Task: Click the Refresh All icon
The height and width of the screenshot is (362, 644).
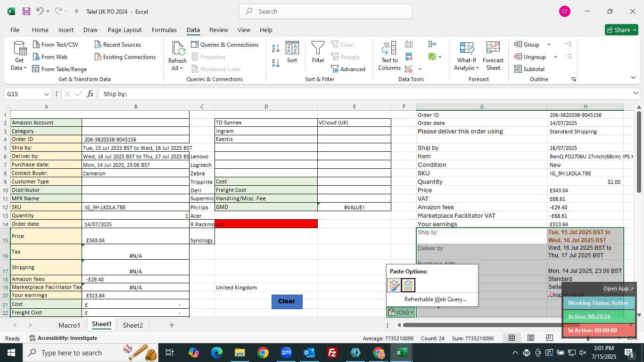Action: [x=178, y=49]
